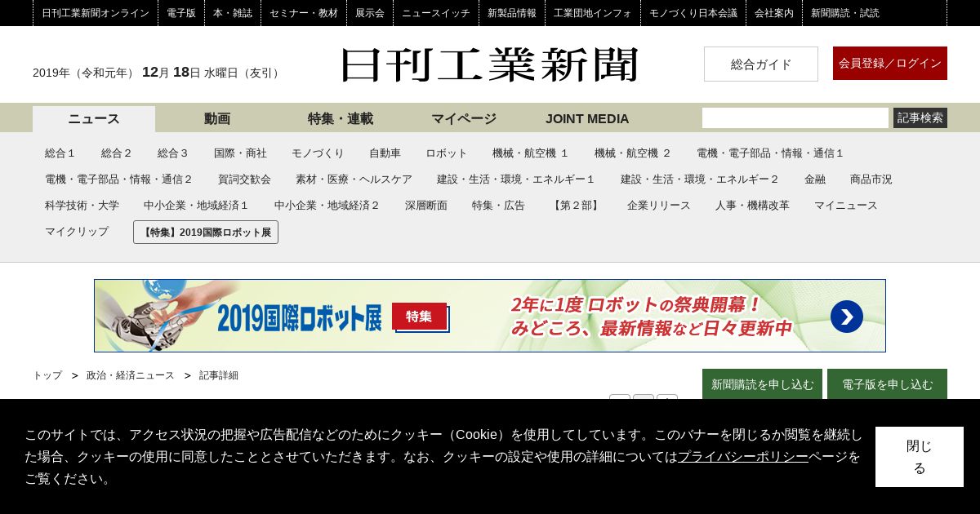Open ニュースイッチ in the top bar
980x514 pixels.
click(x=436, y=13)
